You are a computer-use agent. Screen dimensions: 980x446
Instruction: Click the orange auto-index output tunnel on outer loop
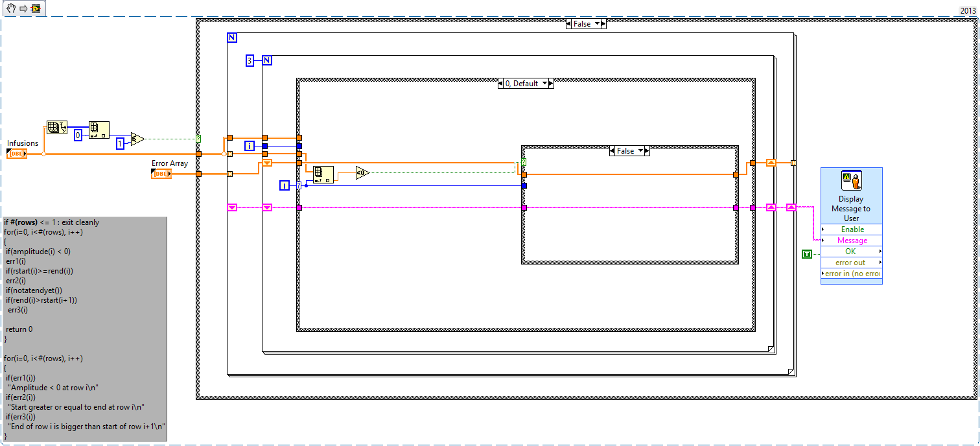793,163
